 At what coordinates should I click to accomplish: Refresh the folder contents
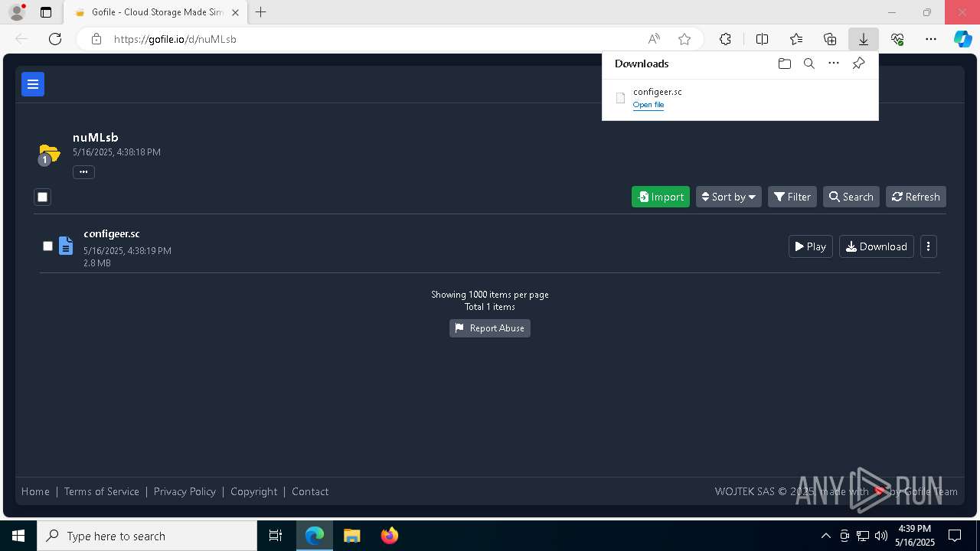pos(916,197)
